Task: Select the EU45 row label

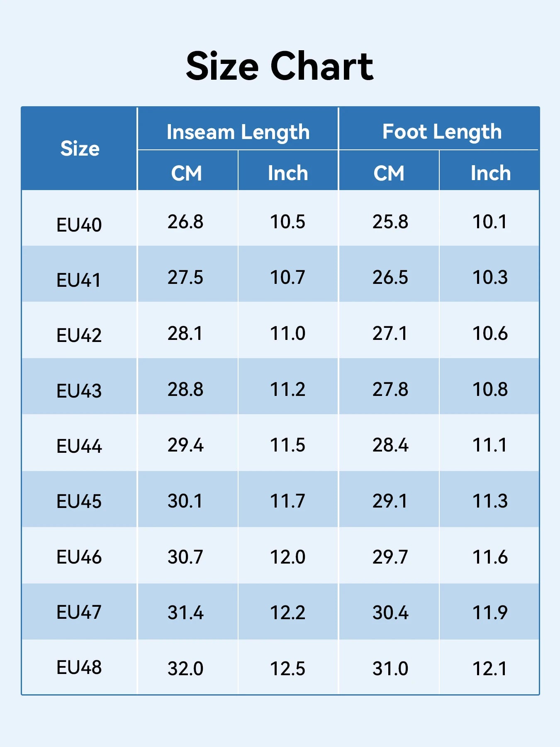Action: [79, 501]
